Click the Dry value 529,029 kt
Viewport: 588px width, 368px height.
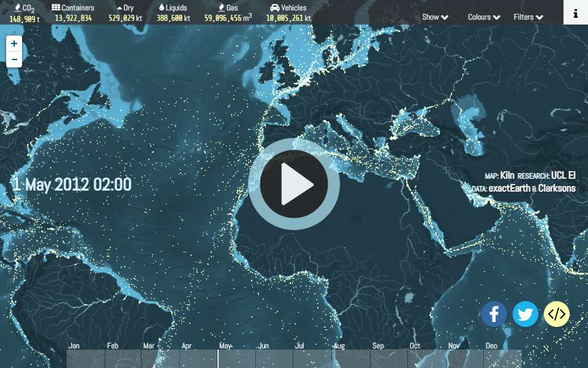125,18
